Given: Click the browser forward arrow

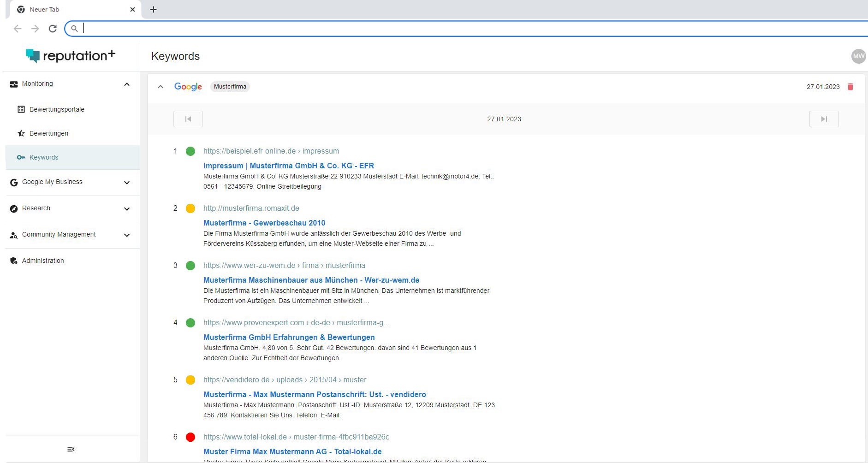Looking at the screenshot, I should (35, 29).
